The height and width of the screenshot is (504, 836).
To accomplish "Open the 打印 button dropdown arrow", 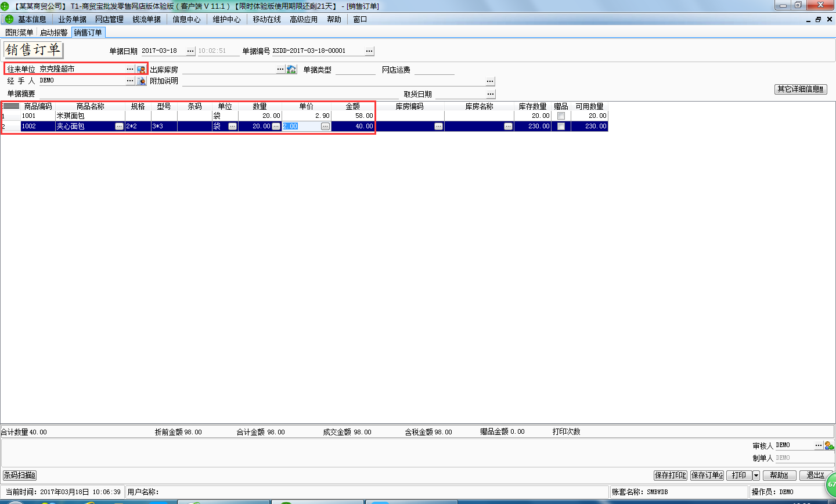I will pos(756,476).
